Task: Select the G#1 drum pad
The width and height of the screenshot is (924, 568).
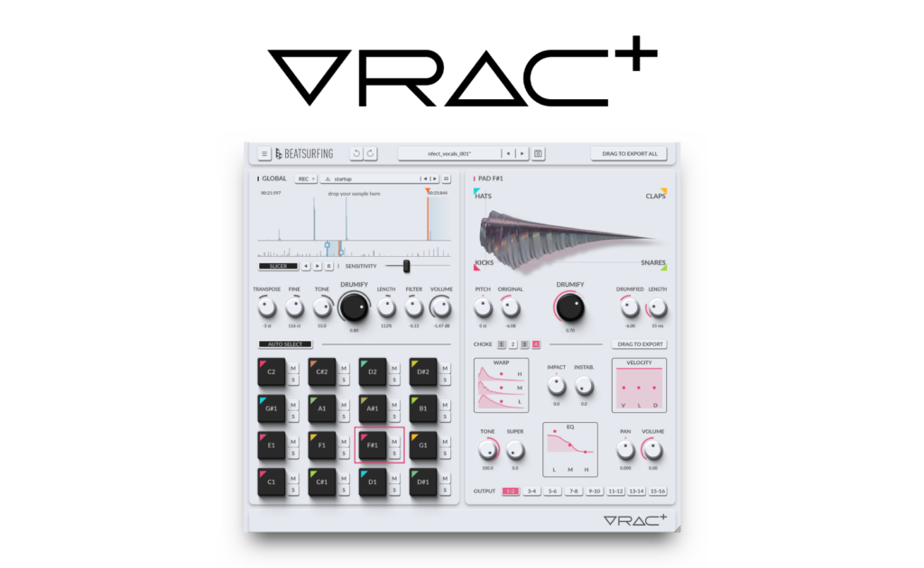Action: [271, 408]
